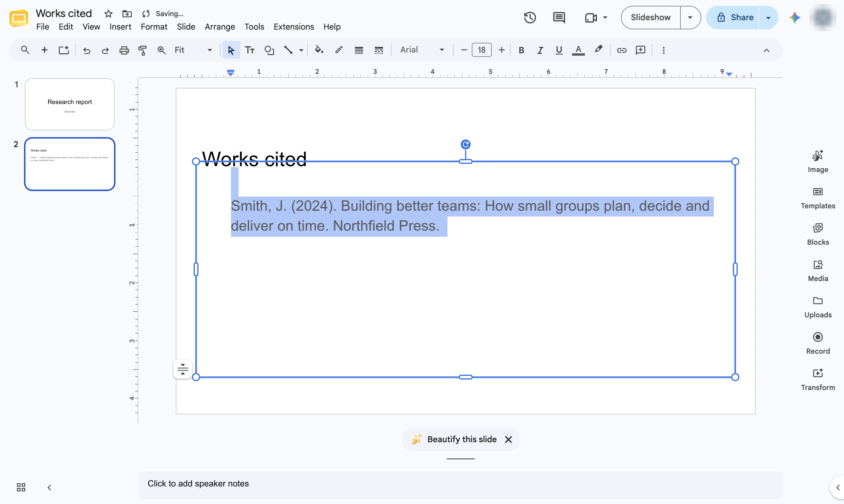This screenshot has height=504, width=844.
Task: Select the Research report slide thumbnail
Action: (x=70, y=104)
